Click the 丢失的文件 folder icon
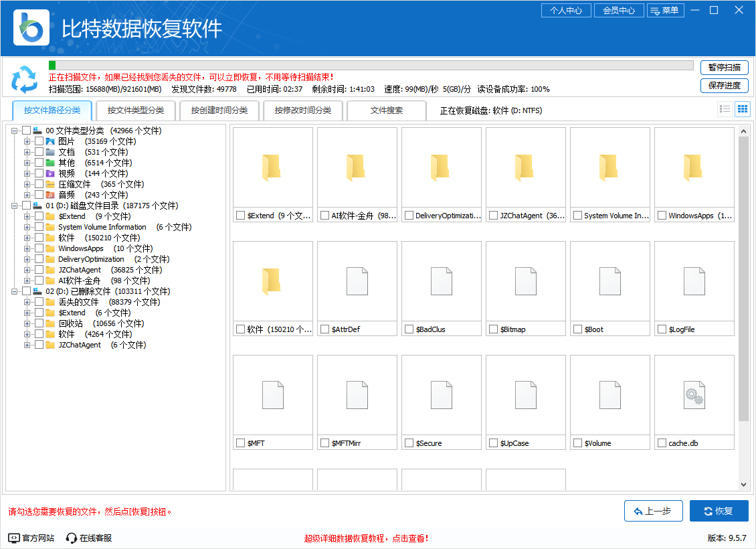The height and width of the screenshot is (549, 756). pos(50,302)
